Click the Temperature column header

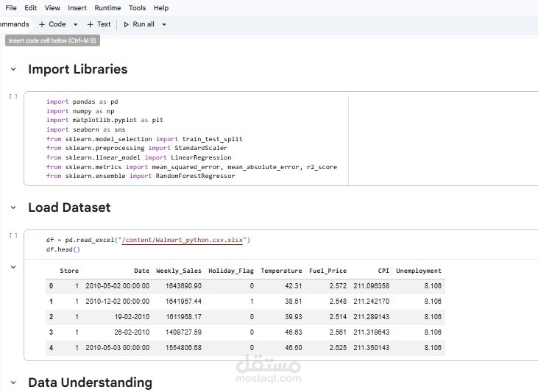(281, 271)
